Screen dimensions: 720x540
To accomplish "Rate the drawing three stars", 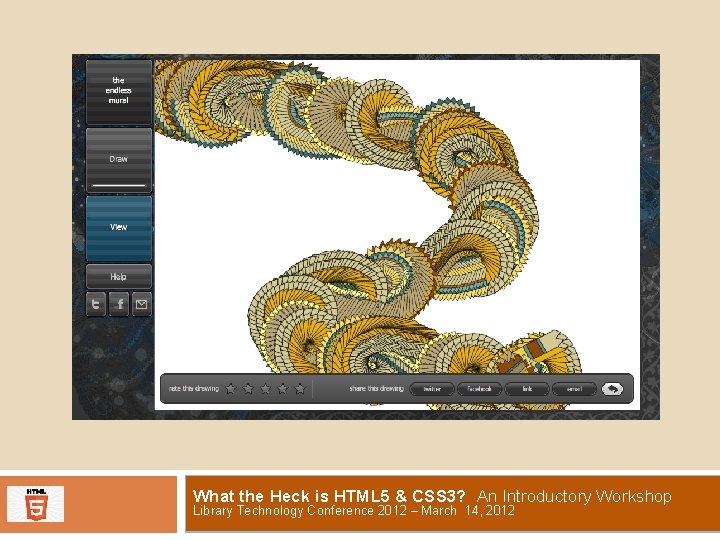I will point(265,389).
